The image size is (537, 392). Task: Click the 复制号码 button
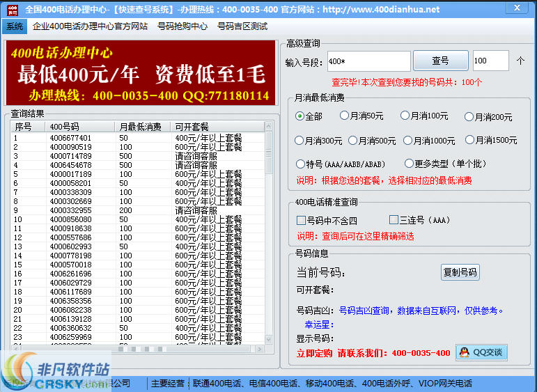pyautogui.click(x=460, y=272)
